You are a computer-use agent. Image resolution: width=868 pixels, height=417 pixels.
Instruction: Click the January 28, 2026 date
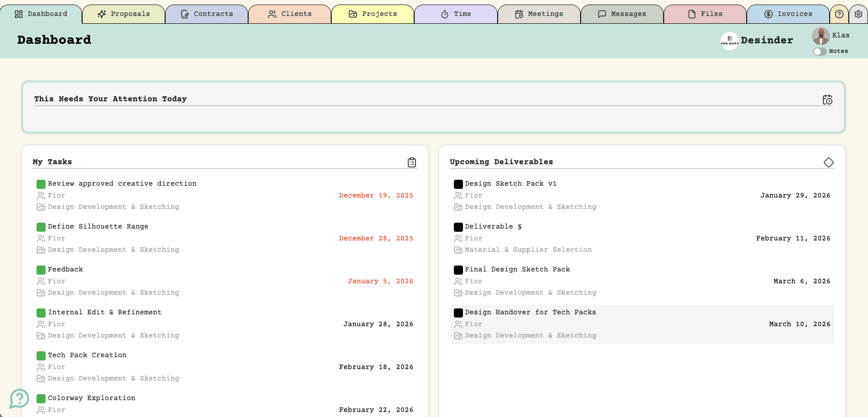coord(378,324)
